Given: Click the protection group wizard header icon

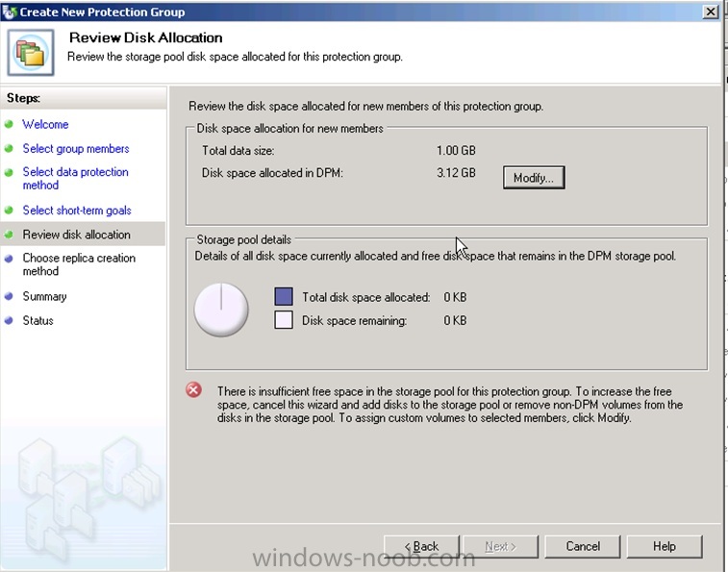Looking at the screenshot, I should pyautogui.click(x=31, y=53).
